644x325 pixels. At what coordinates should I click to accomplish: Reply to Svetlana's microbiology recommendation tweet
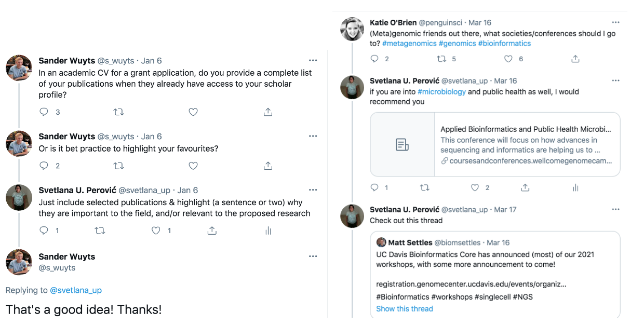click(x=374, y=187)
